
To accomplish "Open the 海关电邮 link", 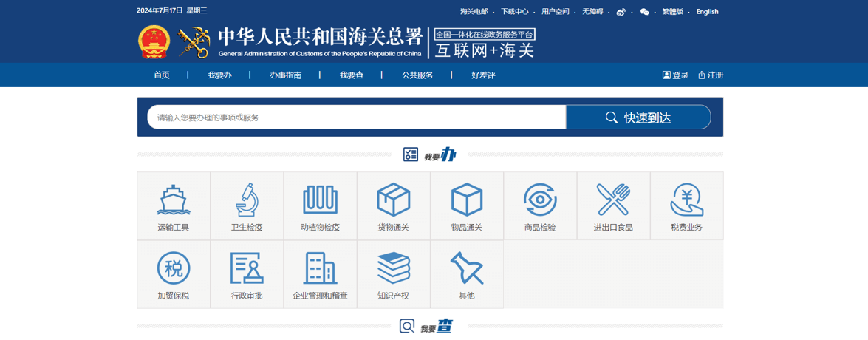I will (x=474, y=12).
